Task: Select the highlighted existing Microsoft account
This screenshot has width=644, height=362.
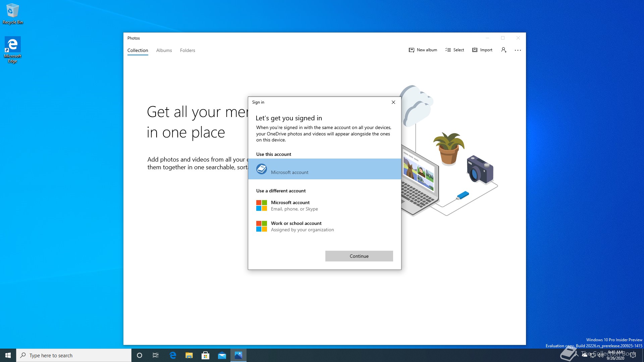Action: [325, 169]
